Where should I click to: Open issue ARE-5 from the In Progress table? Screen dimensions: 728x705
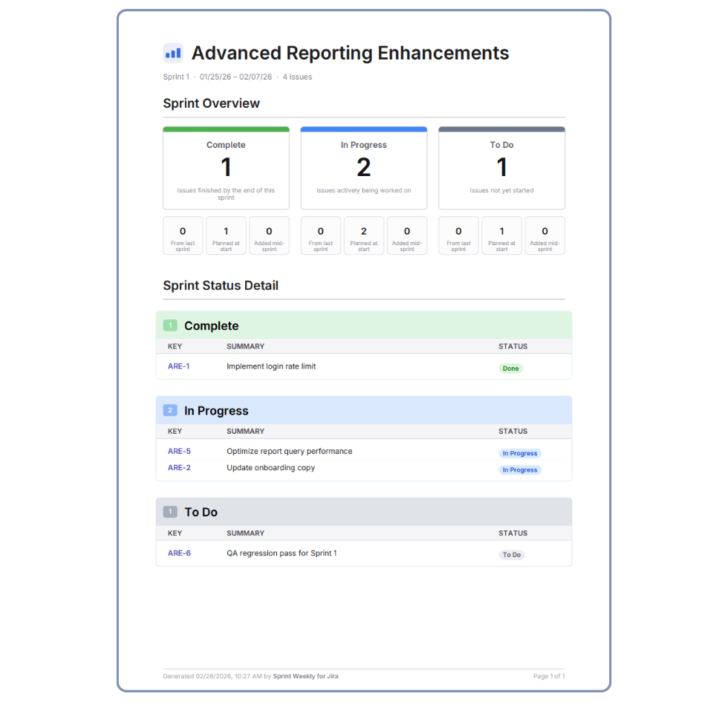coord(179,451)
